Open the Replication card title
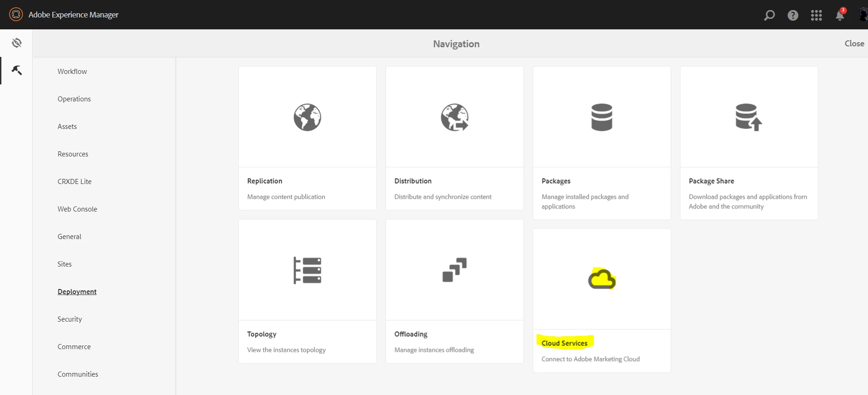Viewport: 868px width, 395px height. (x=265, y=181)
